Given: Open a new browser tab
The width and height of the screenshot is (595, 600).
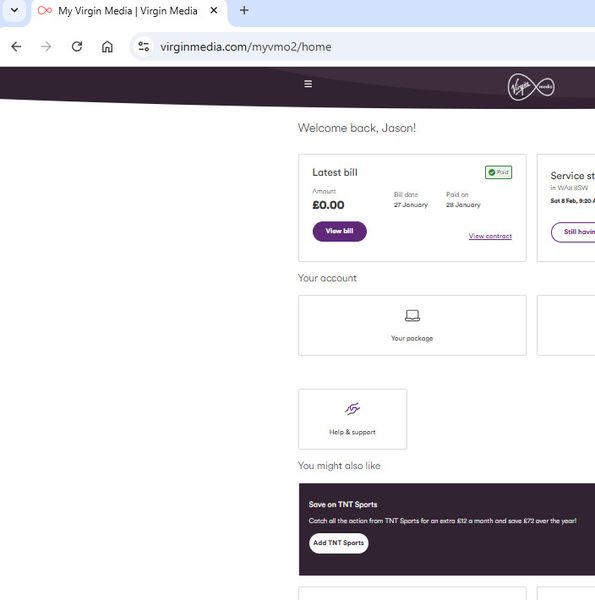Looking at the screenshot, I should [x=244, y=10].
